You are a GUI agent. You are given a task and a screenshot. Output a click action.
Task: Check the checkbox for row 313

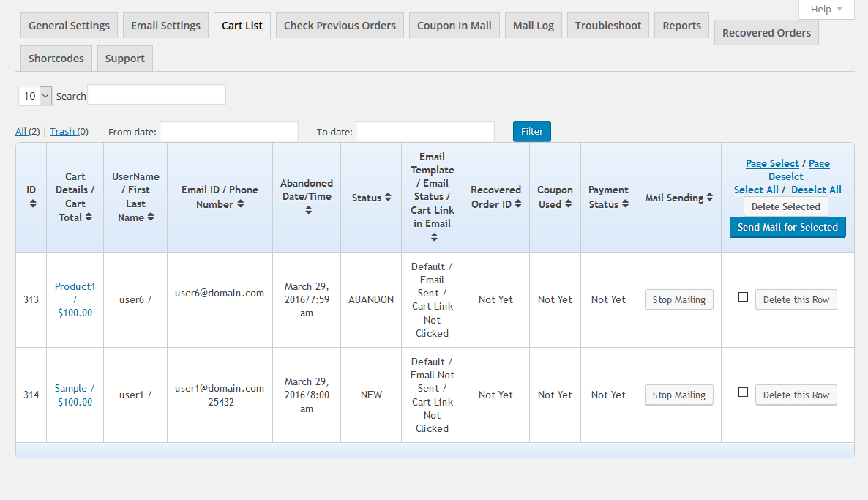coord(743,297)
